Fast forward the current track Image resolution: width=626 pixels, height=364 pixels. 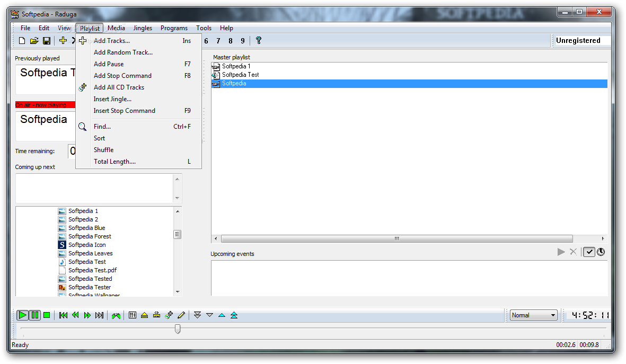pos(87,315)
